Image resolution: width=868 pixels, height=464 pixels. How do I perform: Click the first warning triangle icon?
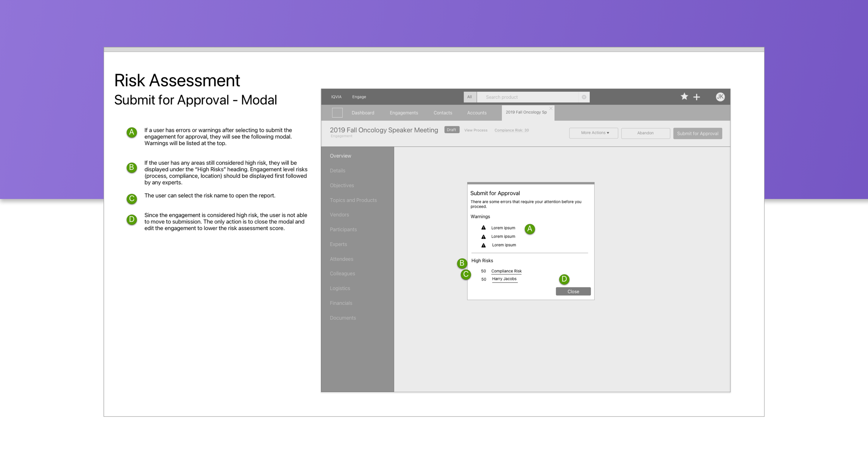pyautogui.click(x=483, y=228)
